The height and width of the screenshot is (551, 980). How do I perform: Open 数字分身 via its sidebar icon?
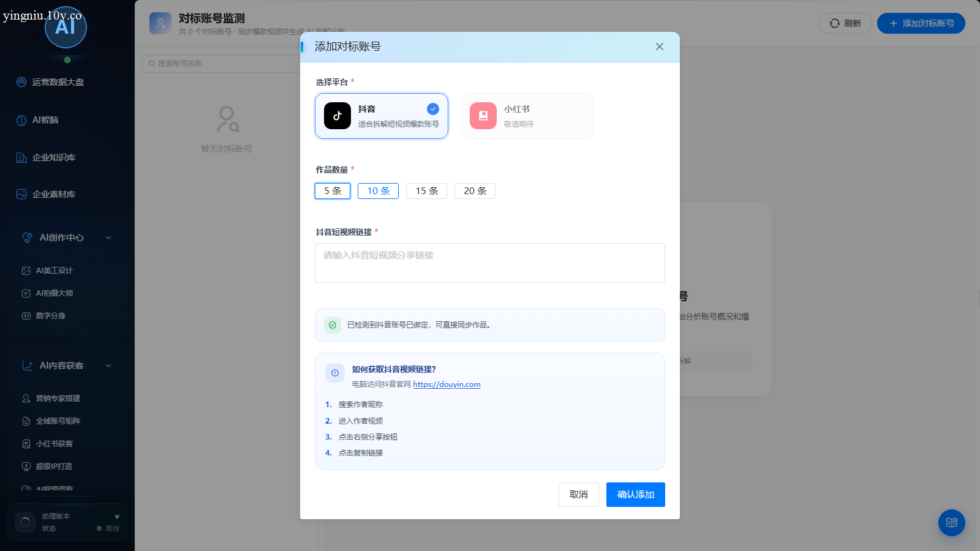pyautogui.click(x=26, y=316)
